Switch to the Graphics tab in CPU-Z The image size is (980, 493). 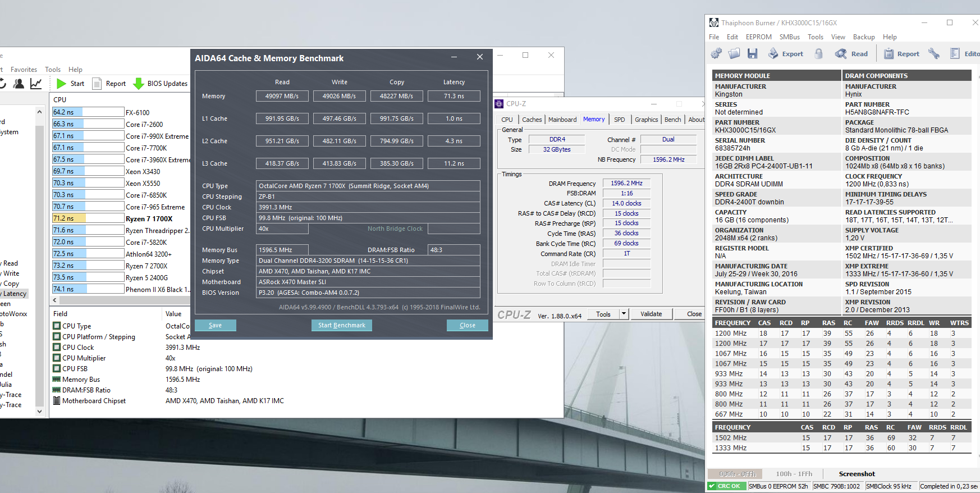coord(647,120)
